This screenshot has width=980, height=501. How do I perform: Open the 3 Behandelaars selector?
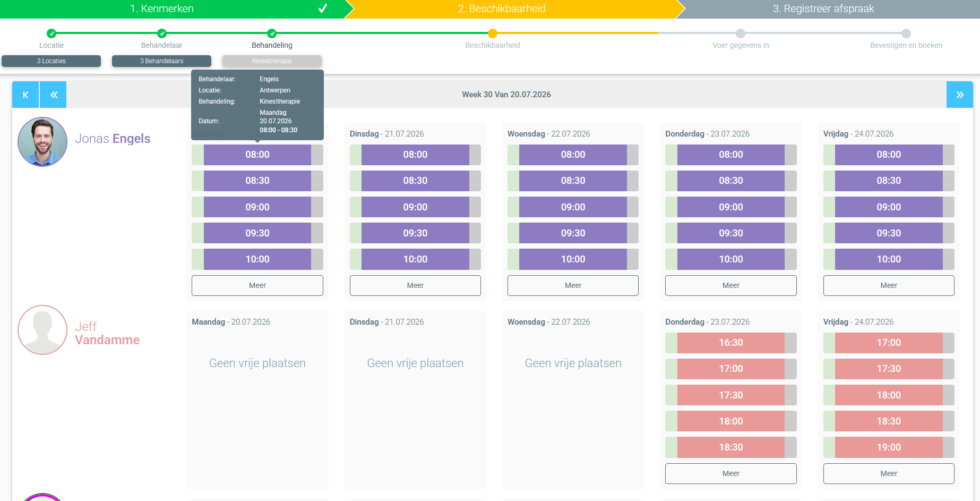click(x=161, y=61)
